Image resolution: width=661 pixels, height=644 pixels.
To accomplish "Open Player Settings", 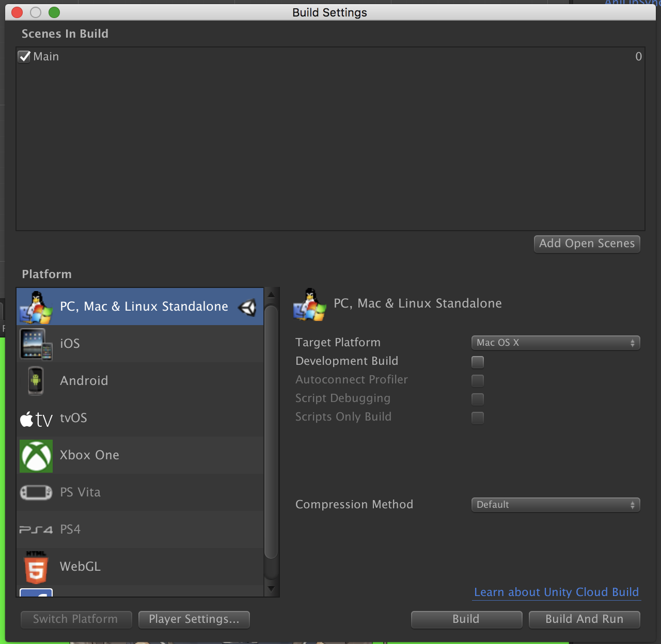I will pyautogui.click(x=194, y=619).
